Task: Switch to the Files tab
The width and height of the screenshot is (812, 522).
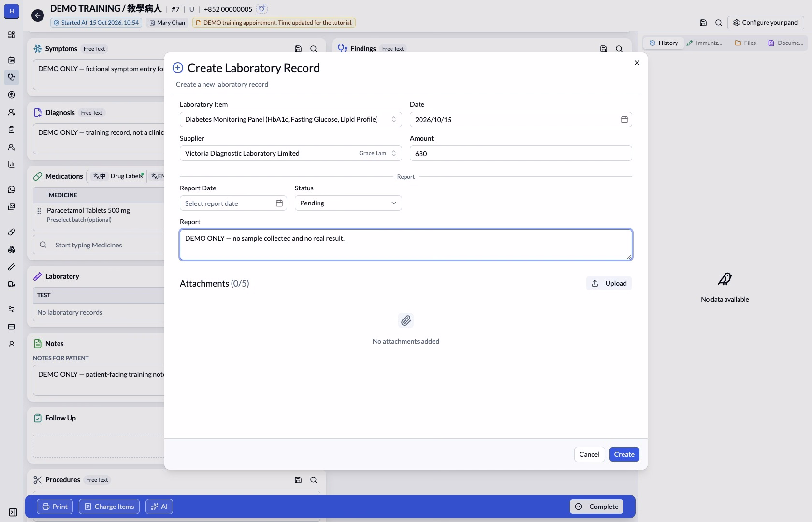Action: (745, 43)
